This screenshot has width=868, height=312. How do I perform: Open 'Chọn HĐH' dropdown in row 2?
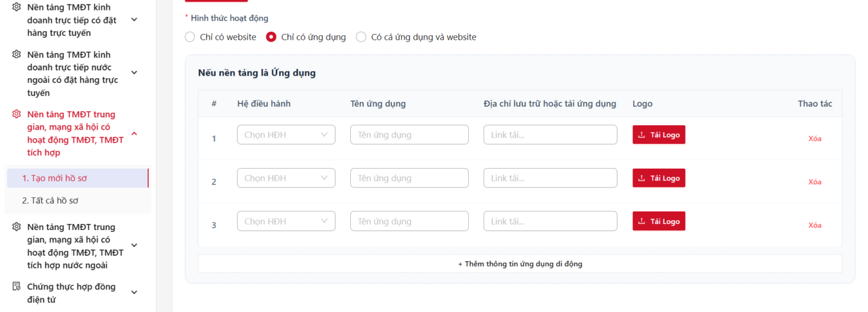286,178
